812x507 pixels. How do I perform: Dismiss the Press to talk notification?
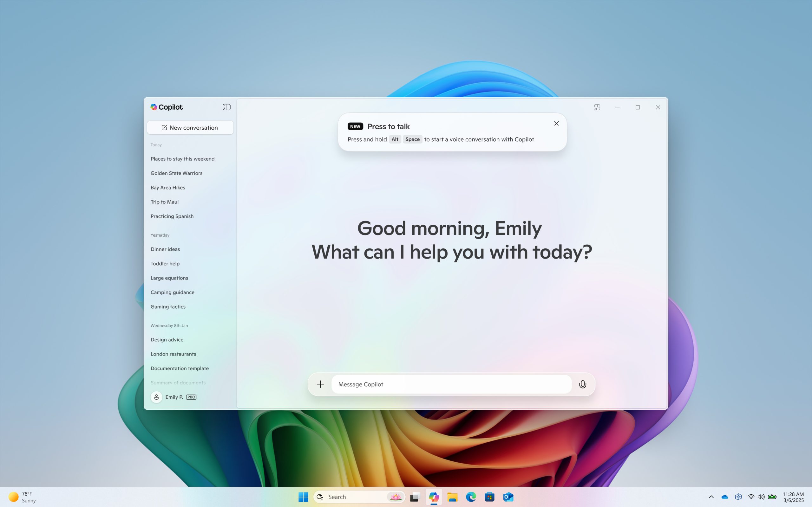[556, 123]
